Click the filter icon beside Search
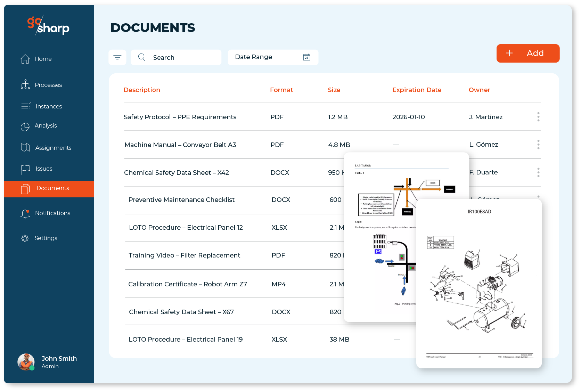Viewport: 581px width, 392px height. (117, 57)
